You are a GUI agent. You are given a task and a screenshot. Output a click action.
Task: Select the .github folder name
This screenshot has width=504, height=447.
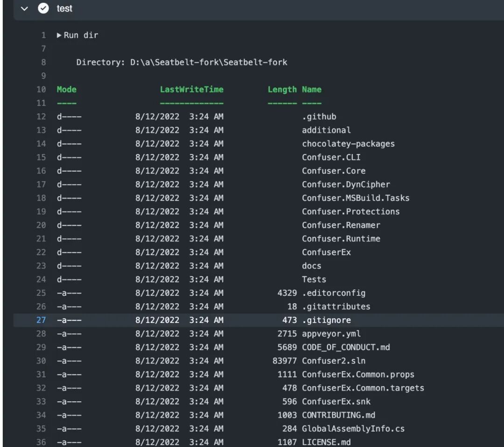(x=319, y=117)
